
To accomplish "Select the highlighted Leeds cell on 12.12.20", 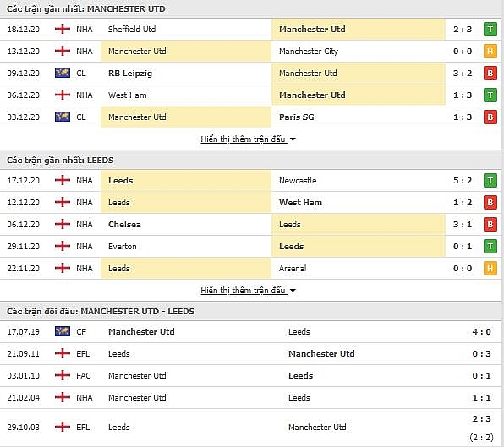I will pyautogui.click(x=186, y=203).
